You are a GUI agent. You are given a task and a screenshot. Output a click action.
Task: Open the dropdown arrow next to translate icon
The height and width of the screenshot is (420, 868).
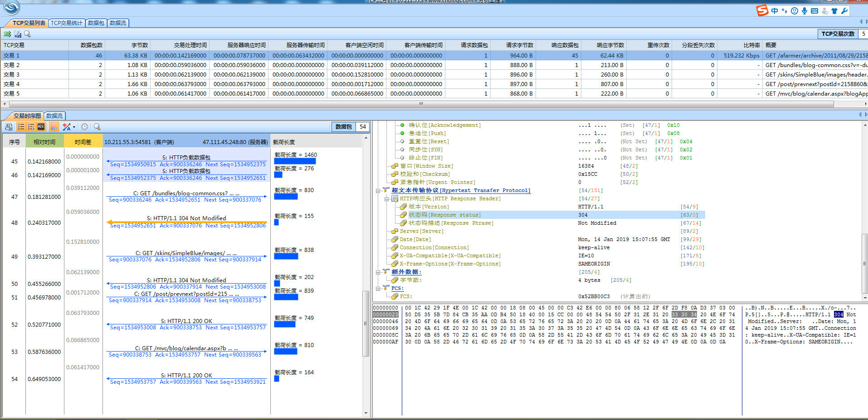(x=74, y=127)
